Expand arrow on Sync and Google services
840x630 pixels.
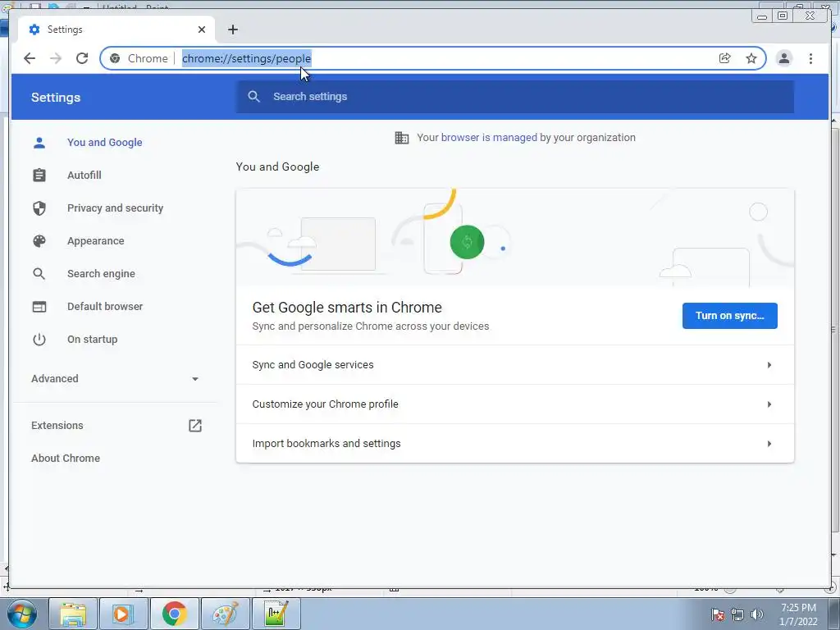[769, 365]
